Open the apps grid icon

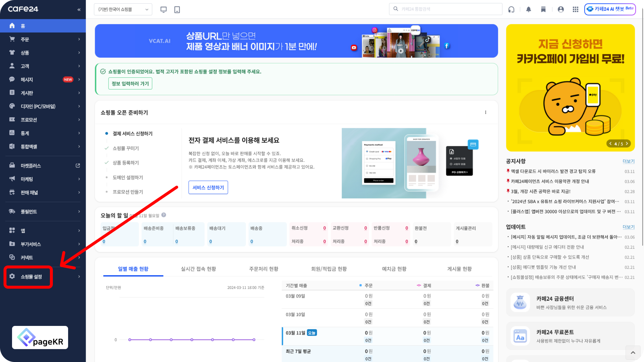pyautogui.click(x=575, y=9)
